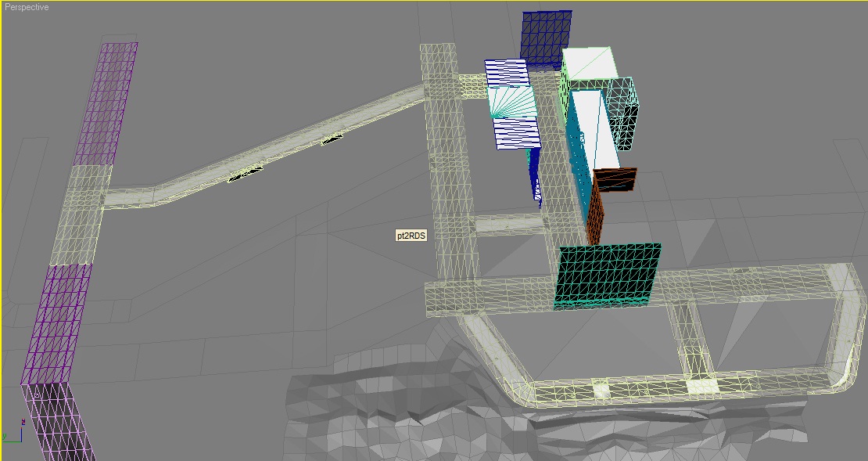This screenshot has width=868, height=461.
Task: Select the dark navy wireframe panel object
Action: (x=547, y=39)
